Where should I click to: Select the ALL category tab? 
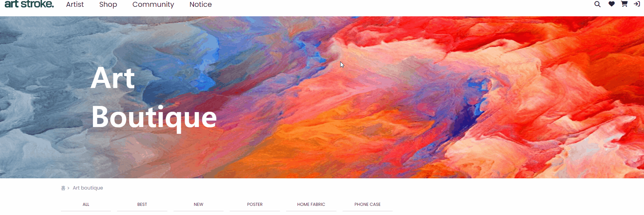click(x=86, y=204)
